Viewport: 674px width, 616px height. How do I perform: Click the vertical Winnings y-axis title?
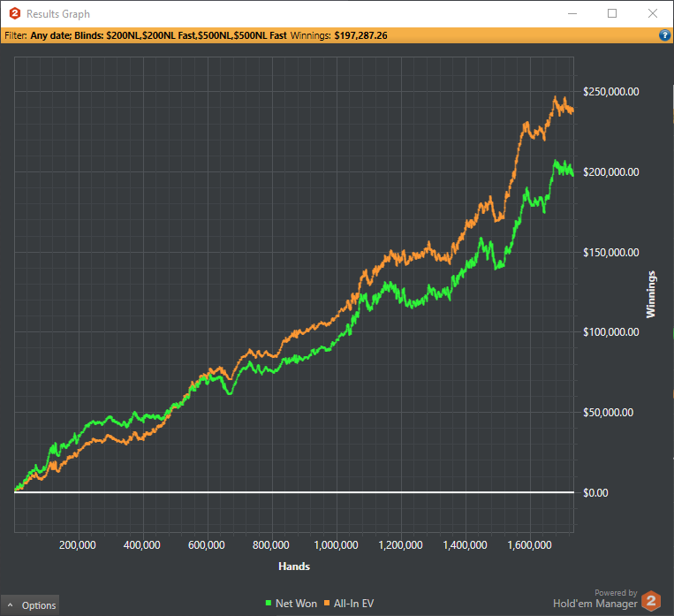coord(651,294)
